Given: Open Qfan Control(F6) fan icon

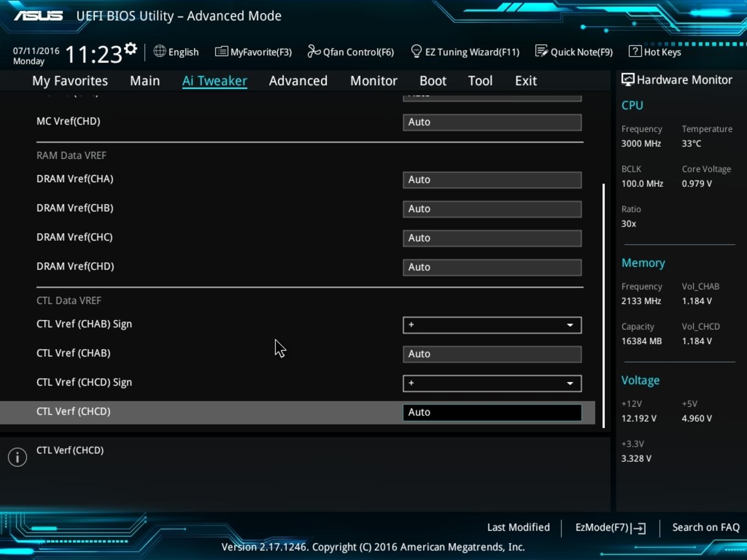Looking at the screenshot, I should pyautogui.click(x=314, y=51).
